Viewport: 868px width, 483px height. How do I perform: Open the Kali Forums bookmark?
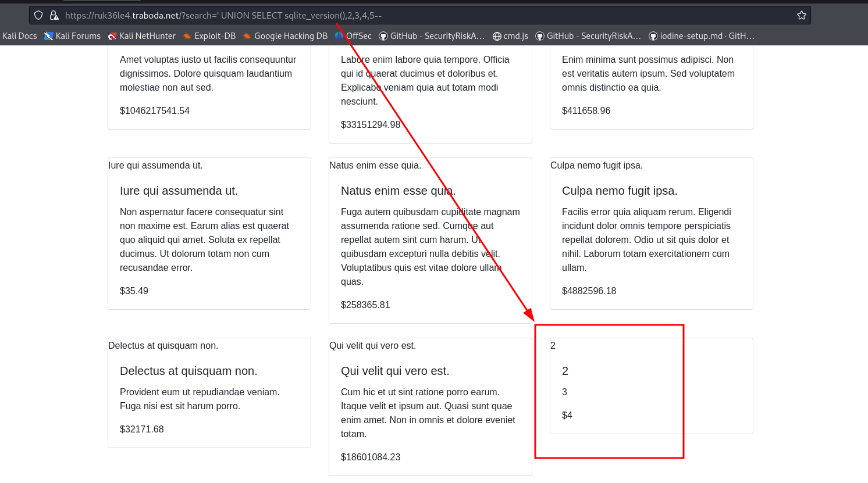click(x=72, y=36)
